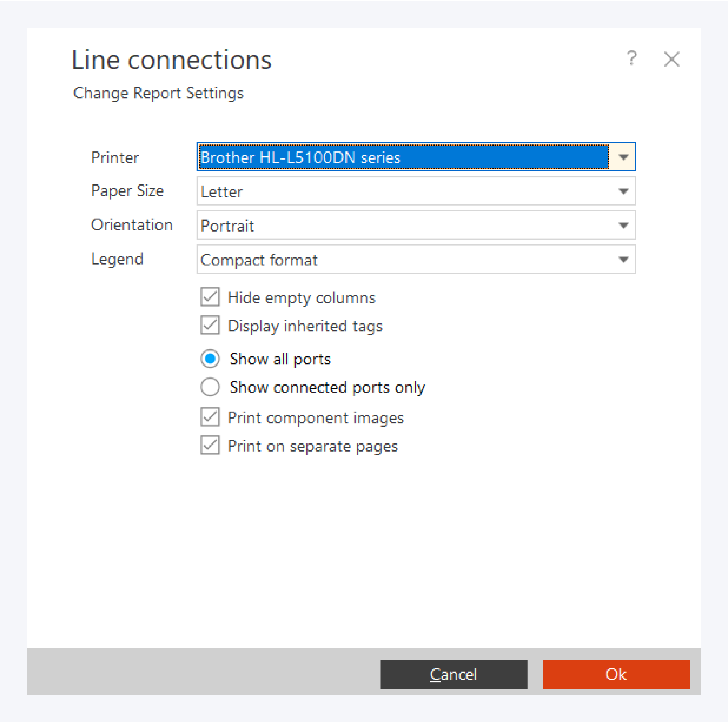The image size is (728, 722).
Task: Expand the Legend dropdown arrow
Action: coord(623,260)
